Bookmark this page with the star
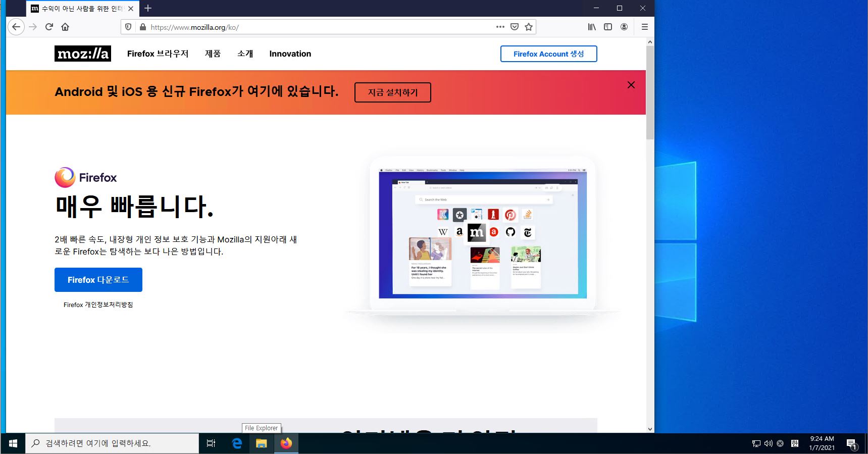 pos(529,27)
